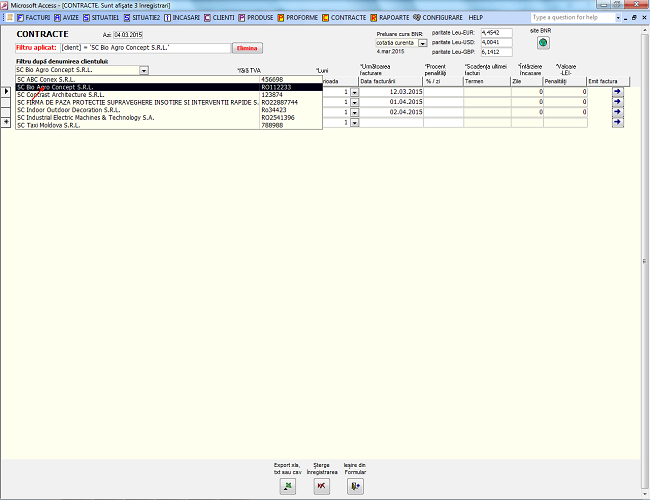
Task: Open the AVIZE menu item
Action: (66, 17)
